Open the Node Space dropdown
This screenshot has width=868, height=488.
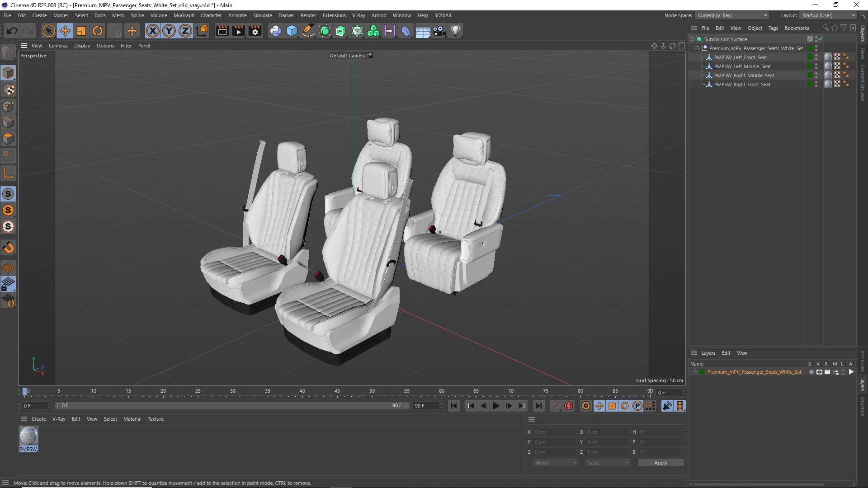[x=732, y=15]
